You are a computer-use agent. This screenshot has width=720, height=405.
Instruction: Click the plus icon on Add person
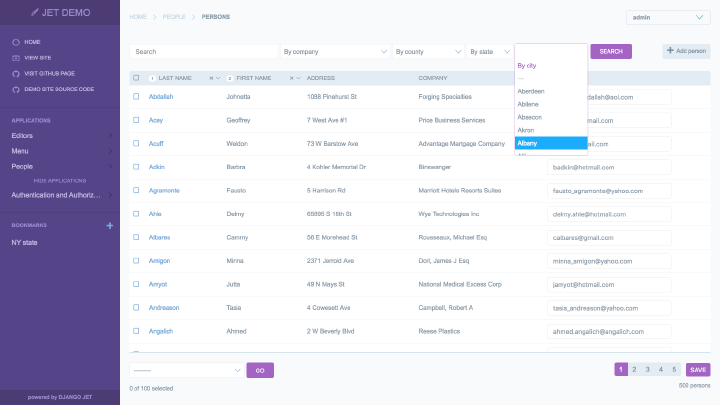click(670, 51)
